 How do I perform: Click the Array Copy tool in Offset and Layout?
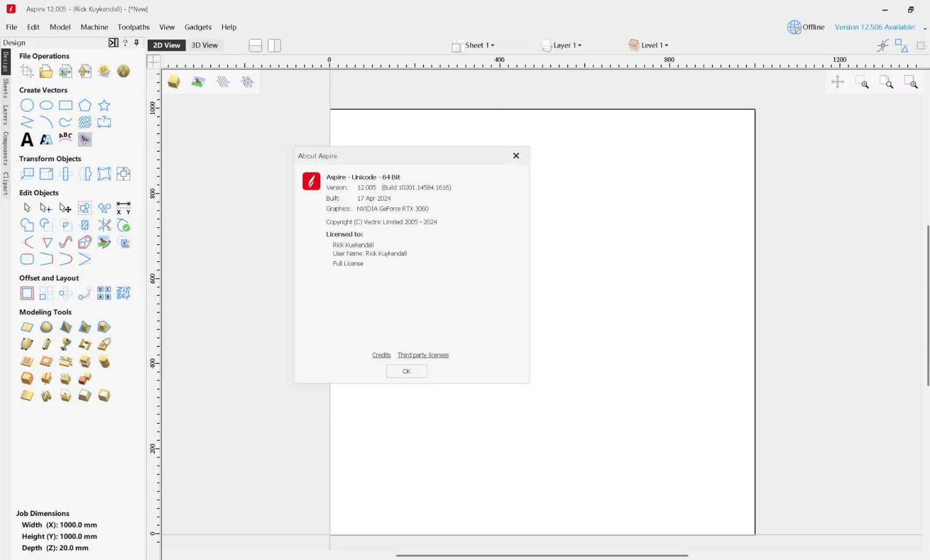click(46, 293)
